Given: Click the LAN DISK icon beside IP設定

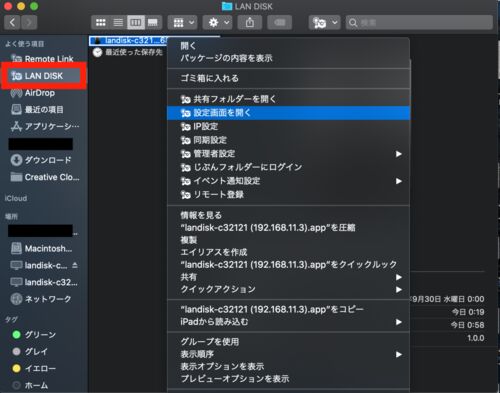Looking at the screenshot, I should point(186,127).
